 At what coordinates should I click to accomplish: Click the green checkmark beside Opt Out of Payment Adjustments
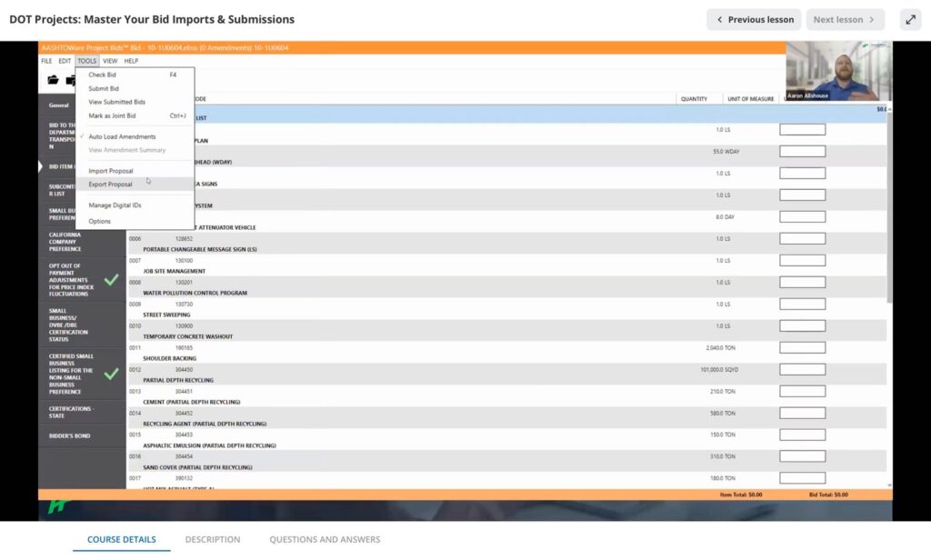pyautogui.click(x=111, y=279)
